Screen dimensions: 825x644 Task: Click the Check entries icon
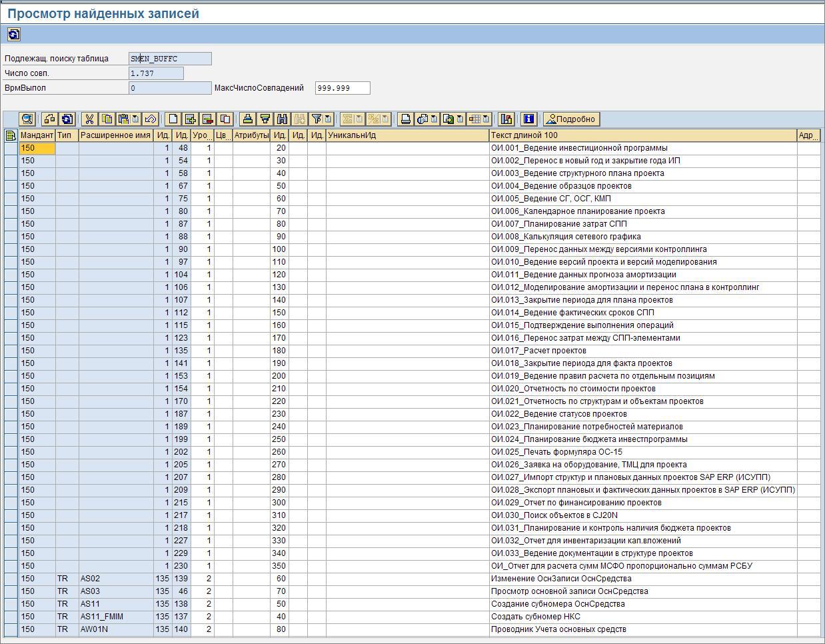click(x=50, y=119)
